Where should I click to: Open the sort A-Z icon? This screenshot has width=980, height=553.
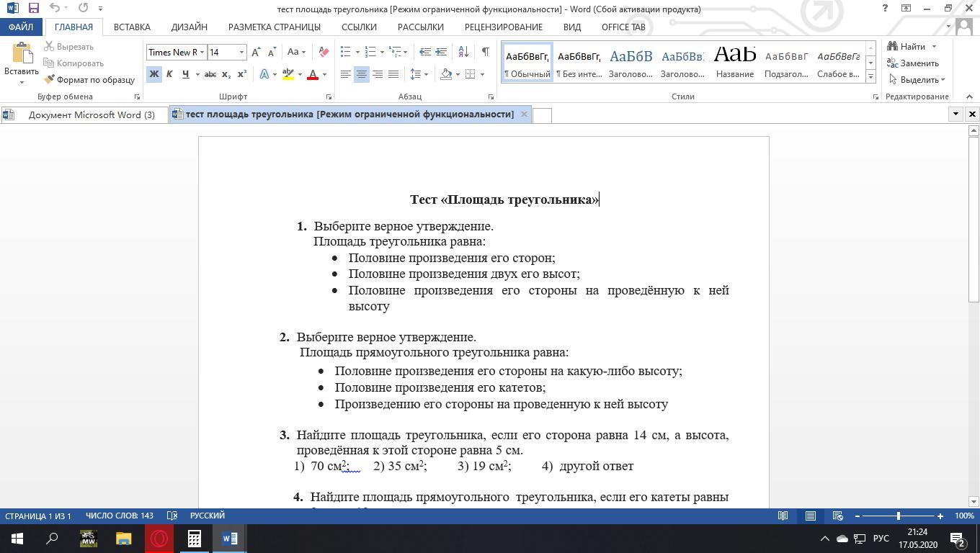point(463,52)
